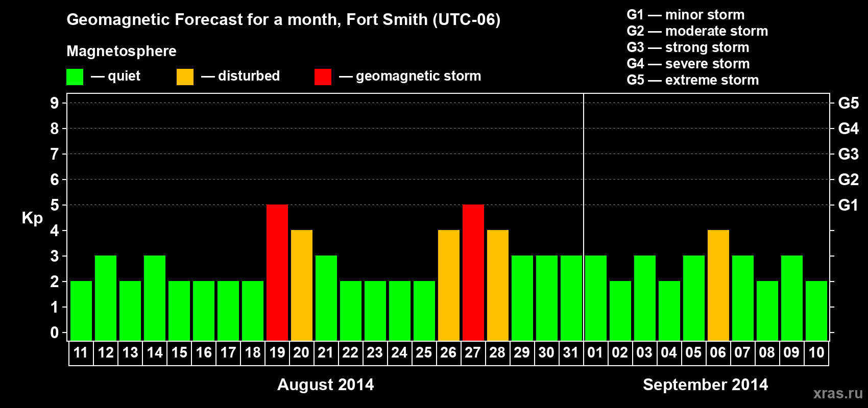Select the green bar for August 14

(x=155, y=298)
